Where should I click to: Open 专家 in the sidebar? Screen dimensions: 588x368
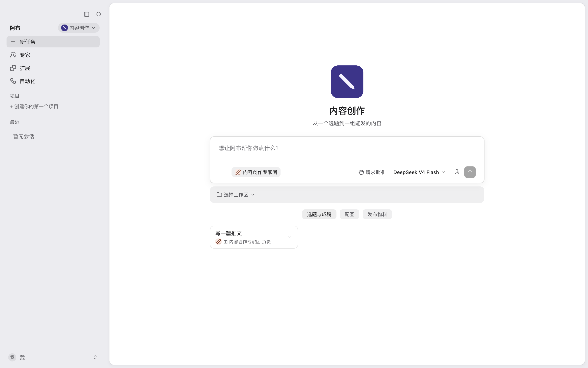click(53, 55)
